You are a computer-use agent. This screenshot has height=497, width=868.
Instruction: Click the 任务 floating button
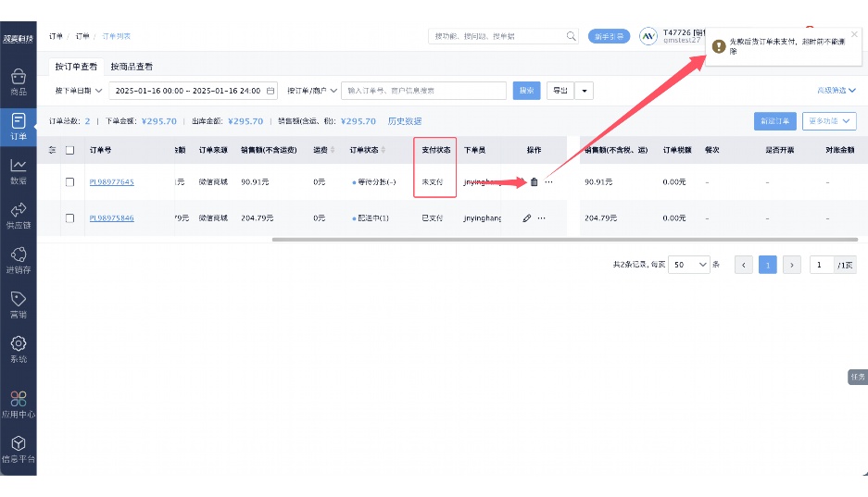[858, 377]
